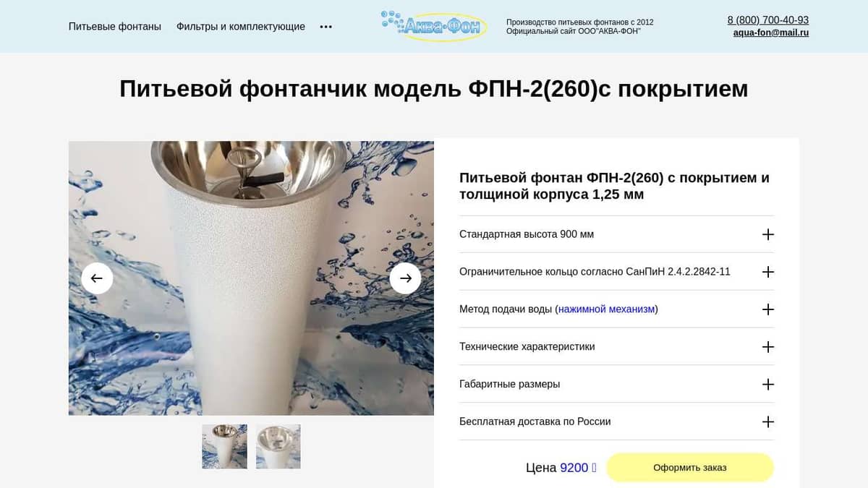This screenshot has height=488, width=868.
Task: Select the second bowl thumbnail
Action: (278, 446)
